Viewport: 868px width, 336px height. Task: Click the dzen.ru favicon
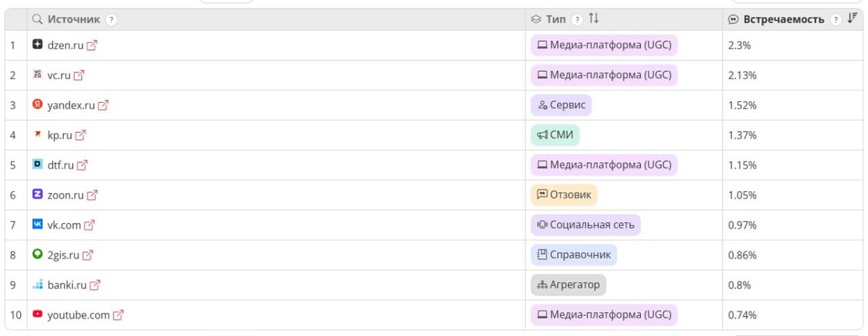click(x=38, y=45)
